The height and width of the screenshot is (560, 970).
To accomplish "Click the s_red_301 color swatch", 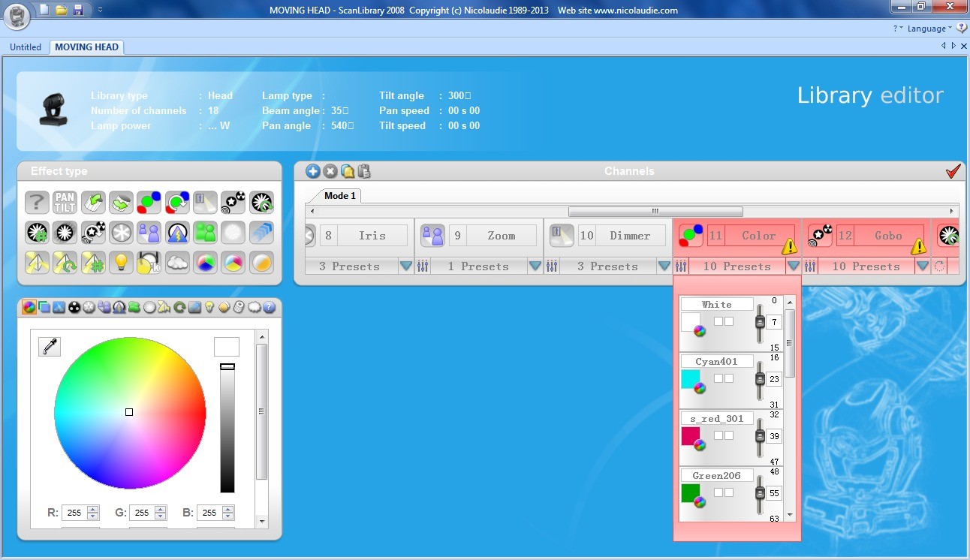I will (690, 435).
